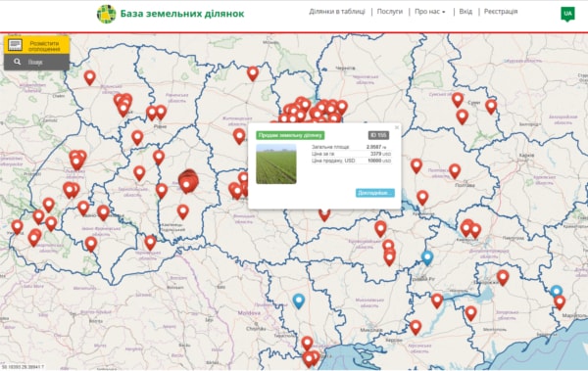588x371 pixels.
Task: Click the Докладніше details button in popup
Action: coord(375,193)
